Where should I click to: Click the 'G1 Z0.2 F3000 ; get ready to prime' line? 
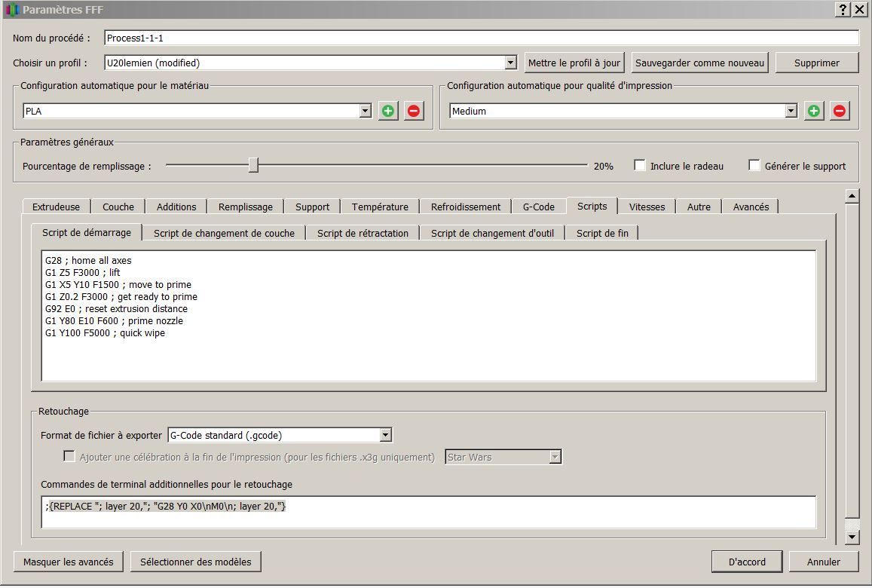point(121,297)
